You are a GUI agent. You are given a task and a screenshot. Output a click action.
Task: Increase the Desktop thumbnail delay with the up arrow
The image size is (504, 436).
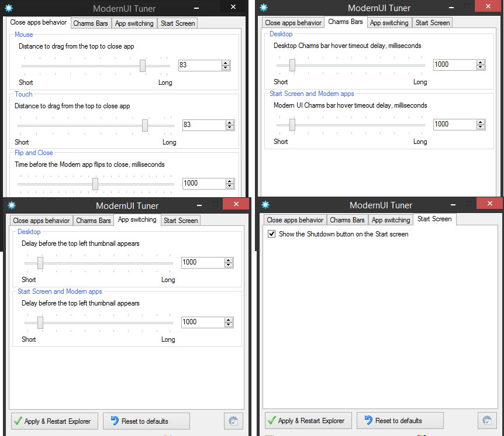coord(229,260)
